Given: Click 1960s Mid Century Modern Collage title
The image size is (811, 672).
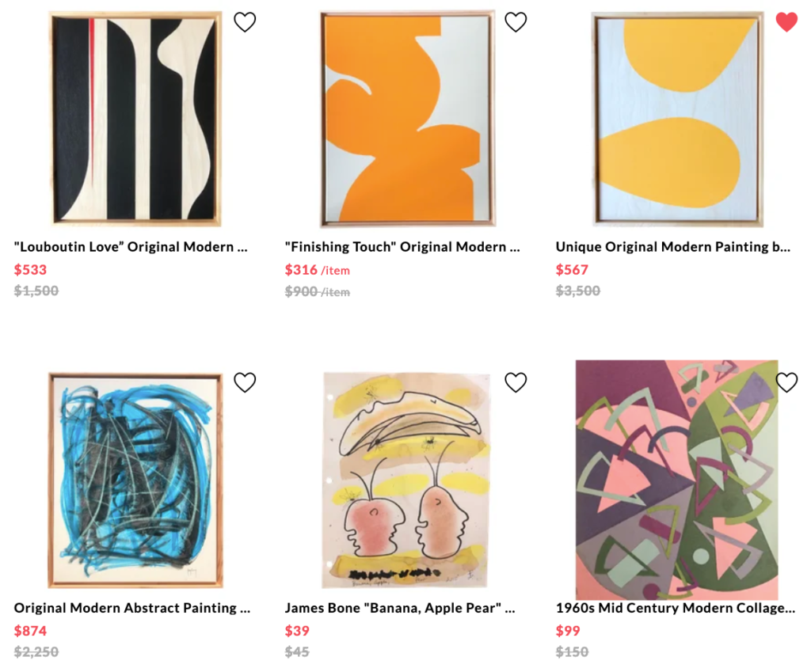Looking at the screenshot, I should 676,608.
